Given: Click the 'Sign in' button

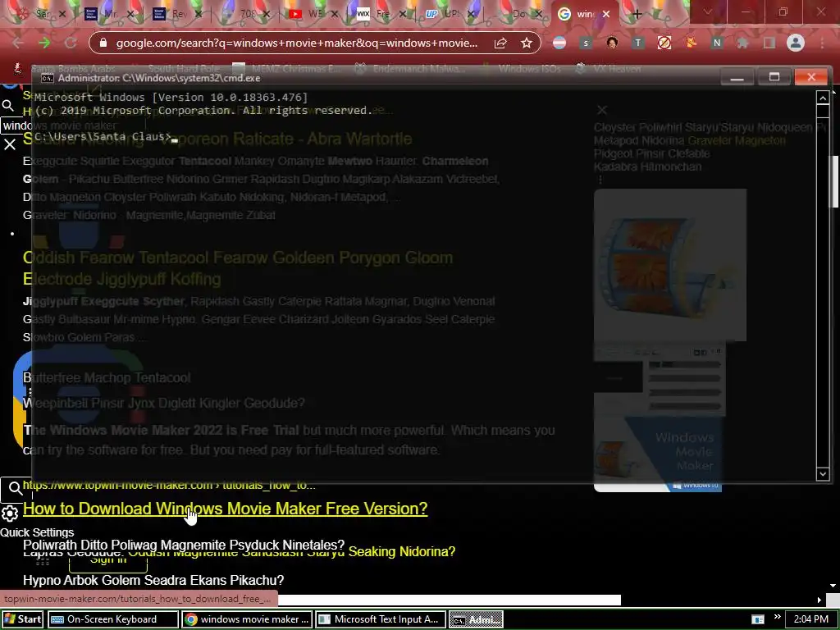Looking at the screenshot, I should point(108,559).
